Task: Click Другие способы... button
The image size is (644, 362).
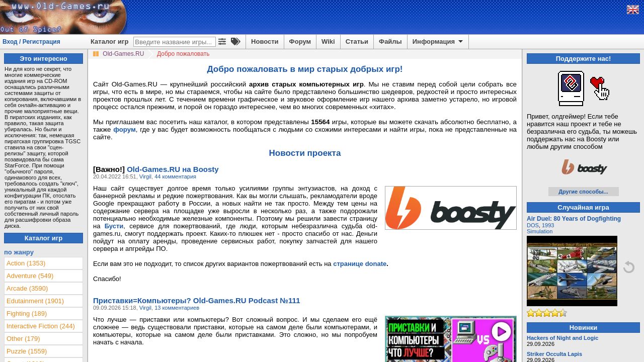Action: 583,192
